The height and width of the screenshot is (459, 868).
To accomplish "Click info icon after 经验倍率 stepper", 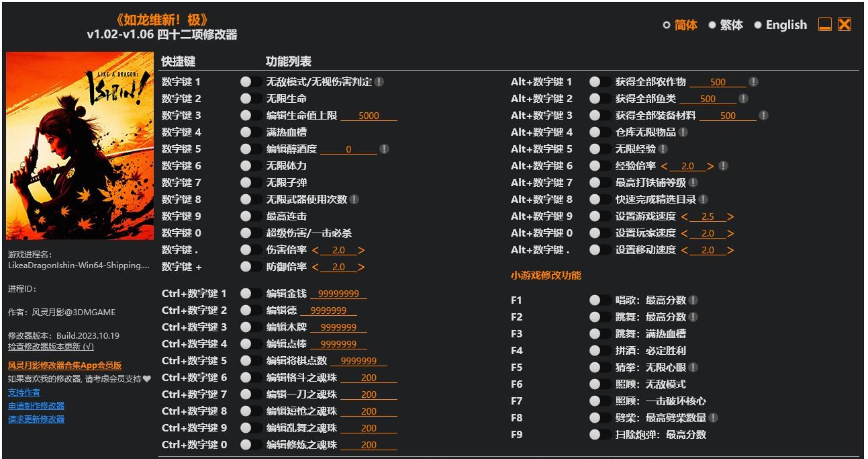I will point(723,166).
